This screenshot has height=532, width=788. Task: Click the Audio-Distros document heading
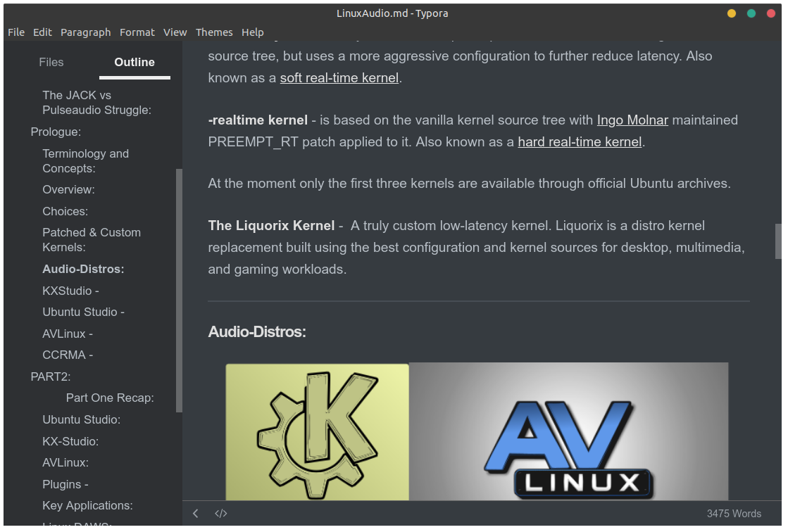257,332
